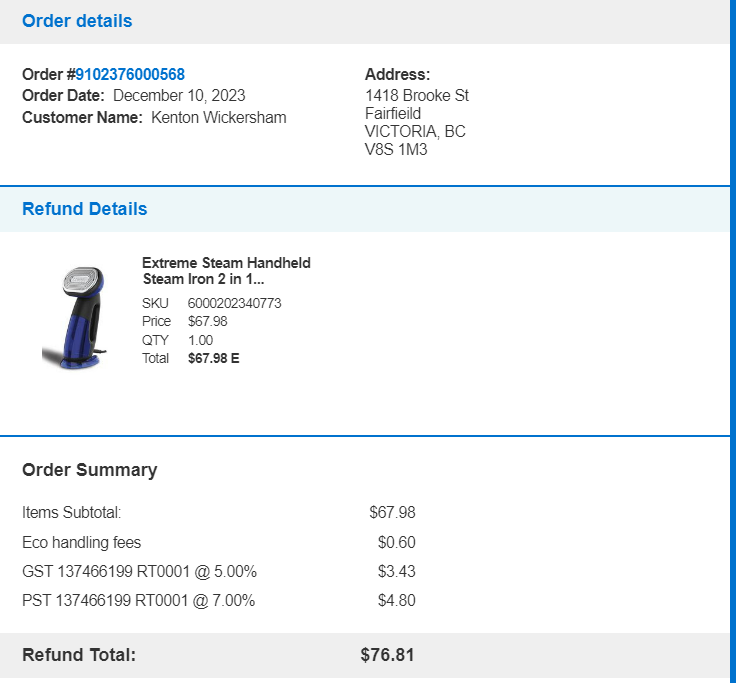Click the Refund Total label
736x683 pixels.
click(79, 655)
